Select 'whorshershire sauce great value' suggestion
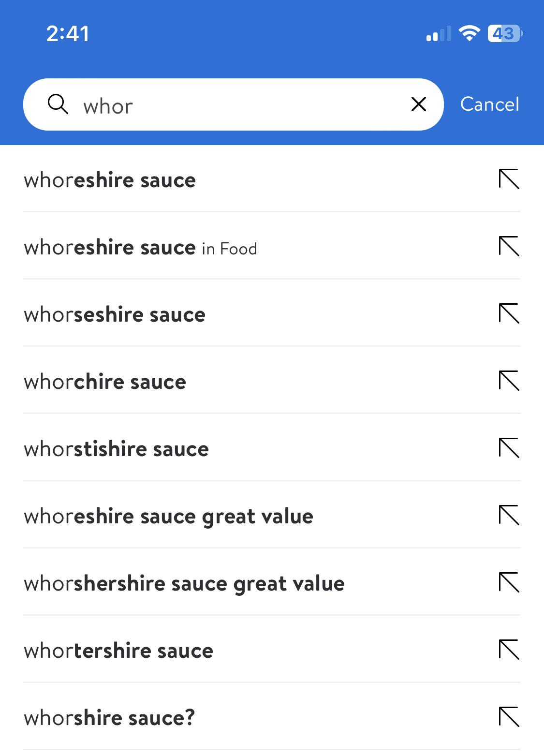Image resolution: width=544 pixels, height=756 pixels. coord(184,584)
